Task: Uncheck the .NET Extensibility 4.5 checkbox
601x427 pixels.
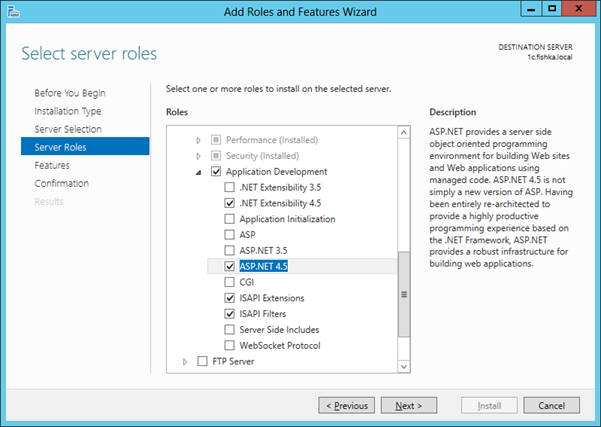Action: [229, 203]
